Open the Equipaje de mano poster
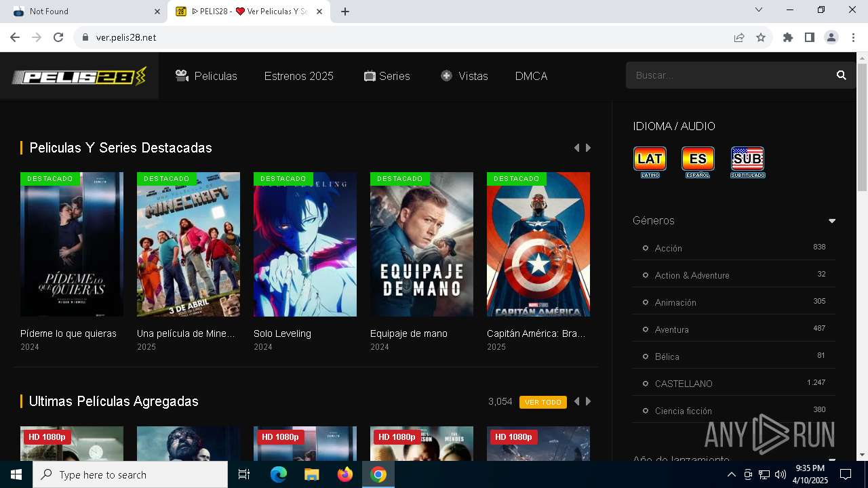Image resolution: width=868 pixels, height=488 pixels. click(422, 244)
